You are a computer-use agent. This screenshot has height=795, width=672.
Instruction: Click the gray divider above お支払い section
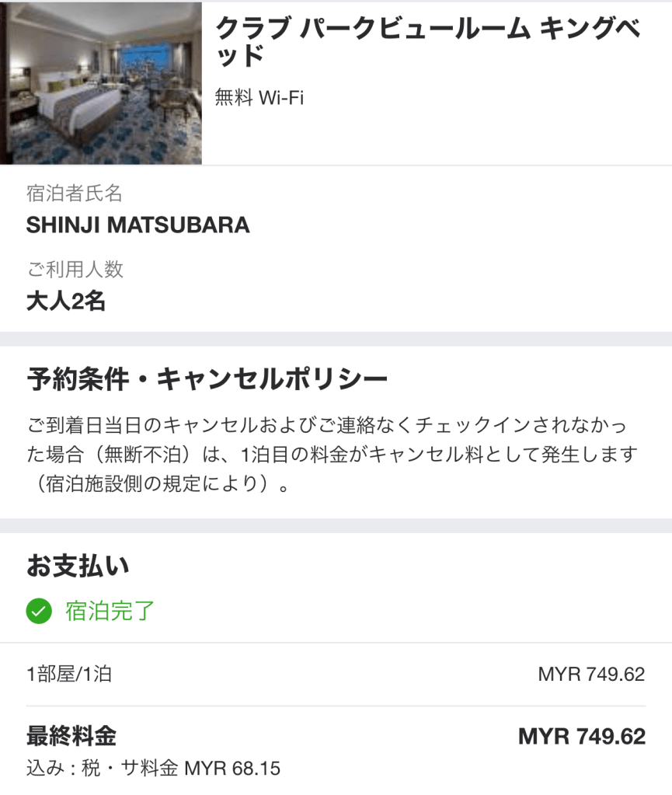pyautogui.click(x=336, y=525)
